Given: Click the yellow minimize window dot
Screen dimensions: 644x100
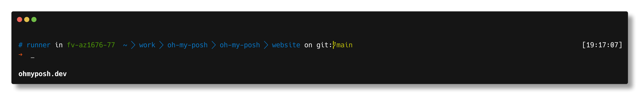Looking at the screenshot, I should (x=27, y=19).
